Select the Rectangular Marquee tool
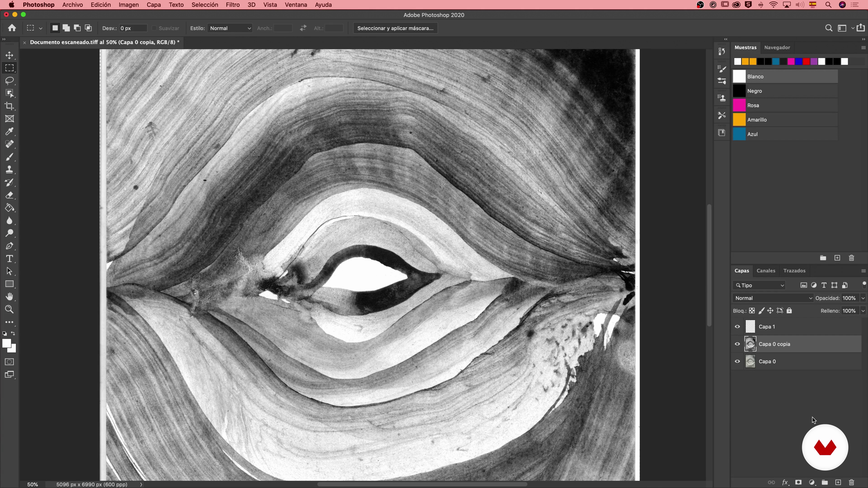The height and width of the screenshot is (488, 868). 9,68
